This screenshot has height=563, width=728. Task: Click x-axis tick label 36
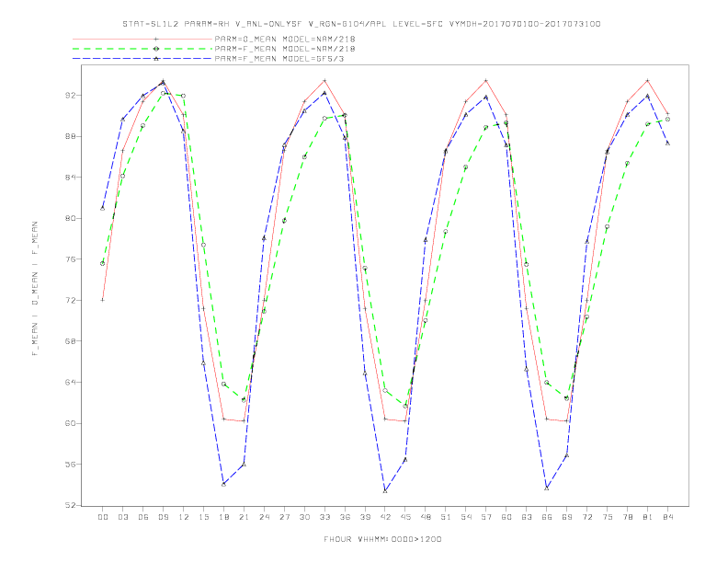(345, 517)
